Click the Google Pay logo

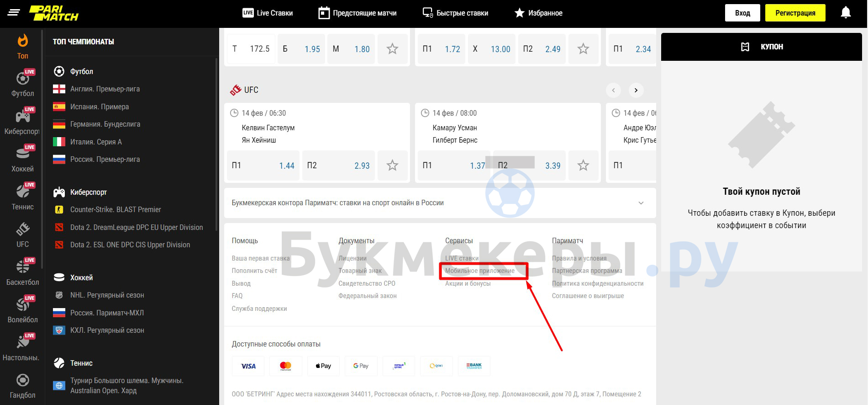pyautogui.click(x=361, y=366)
